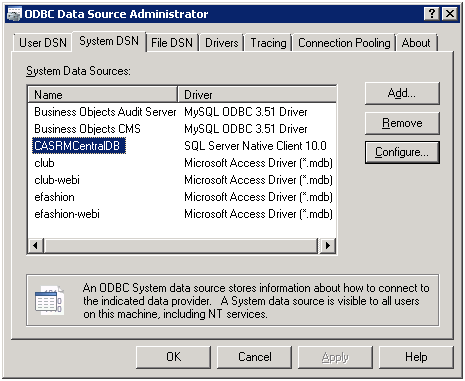Switch to the User DSN tab

point(43,43)
